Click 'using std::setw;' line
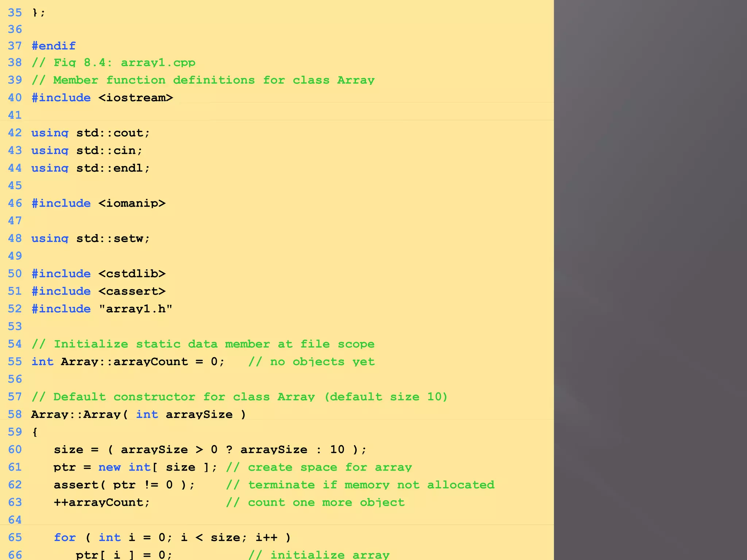Image resolution: width=747 pixels, height=560 pixels. [x=90, y=238]
